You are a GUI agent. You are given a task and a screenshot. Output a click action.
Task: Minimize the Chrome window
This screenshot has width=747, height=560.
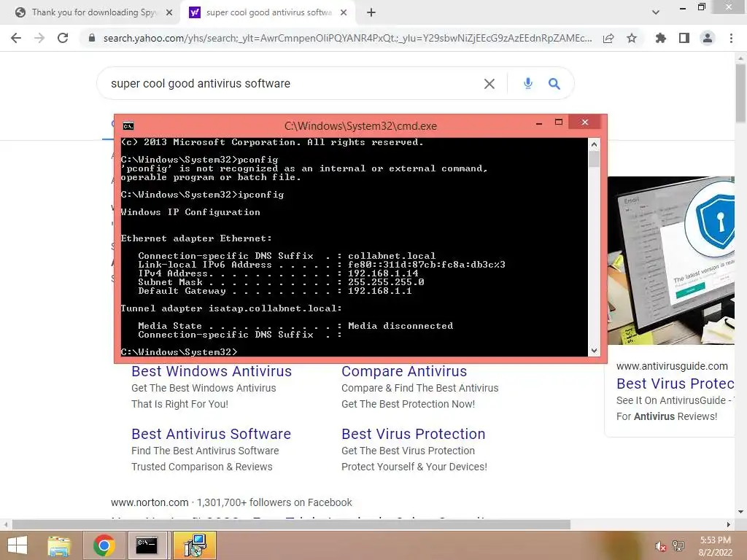tap(683, 7)
